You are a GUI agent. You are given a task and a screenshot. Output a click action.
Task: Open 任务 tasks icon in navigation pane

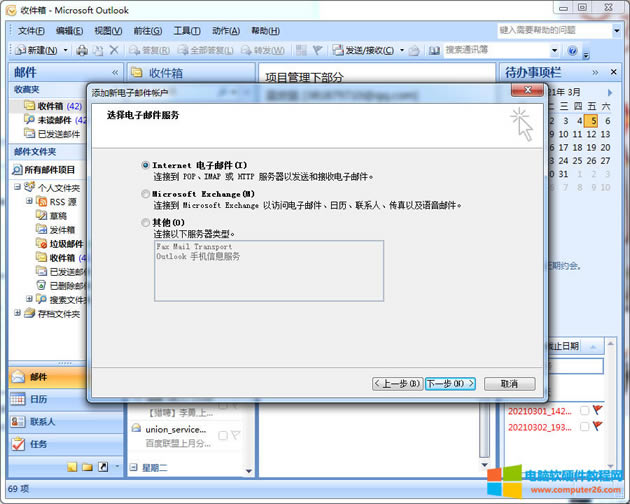click(x=19, y=444)
